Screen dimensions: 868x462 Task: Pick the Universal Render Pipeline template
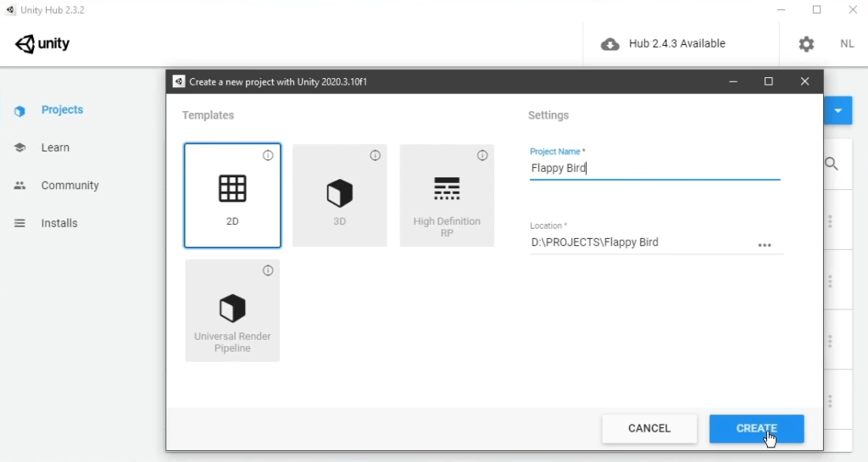pos(232,311)
